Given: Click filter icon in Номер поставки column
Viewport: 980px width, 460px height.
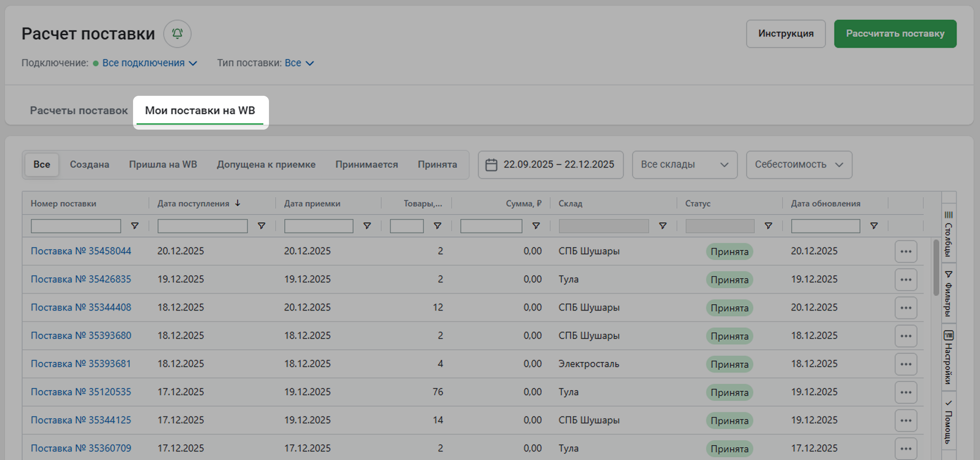Looking at the screenshot, I should point(135,226).
